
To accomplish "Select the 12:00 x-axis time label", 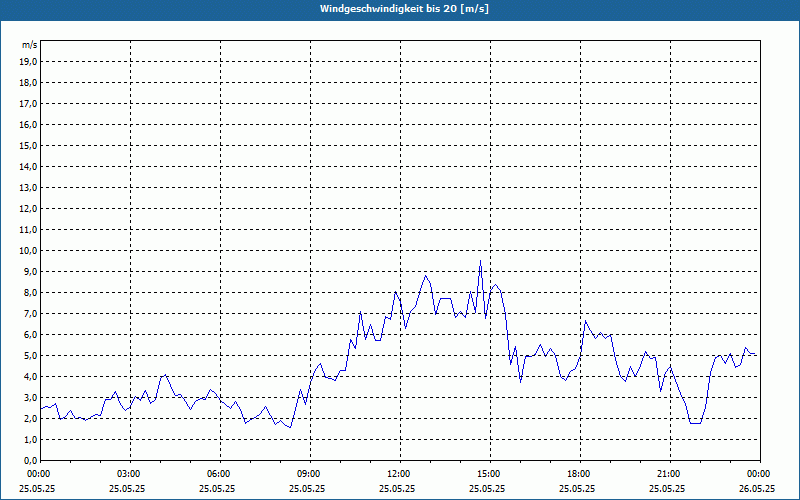I will click(399, 474).
